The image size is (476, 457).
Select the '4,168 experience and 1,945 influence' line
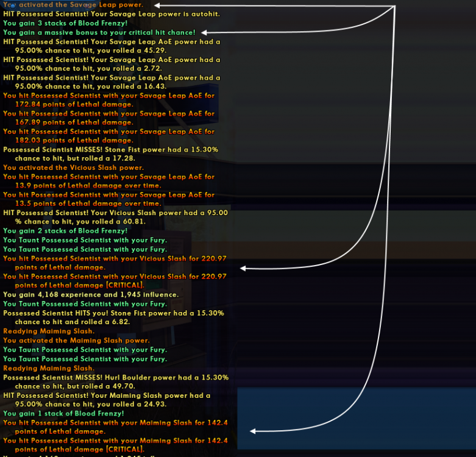[x=91, y=294]
